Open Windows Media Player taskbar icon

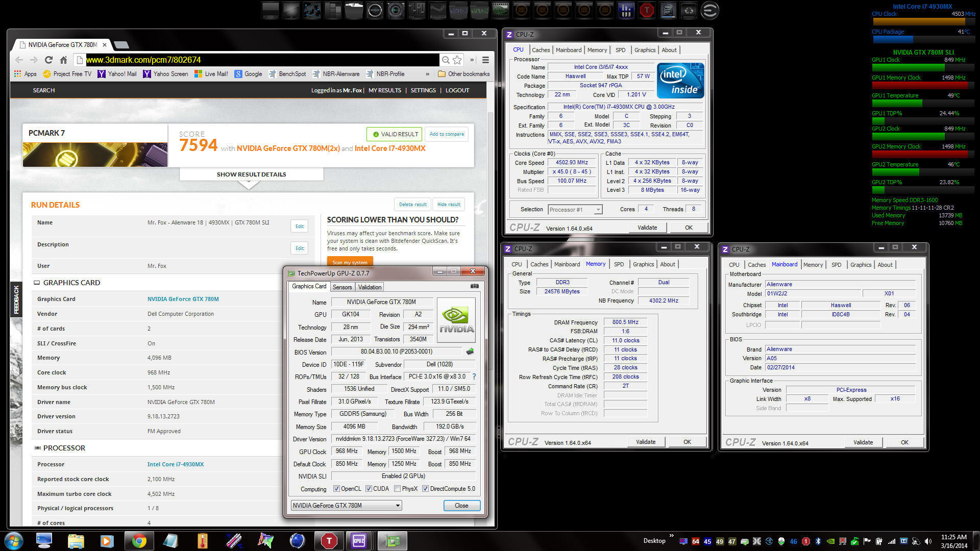107,541
